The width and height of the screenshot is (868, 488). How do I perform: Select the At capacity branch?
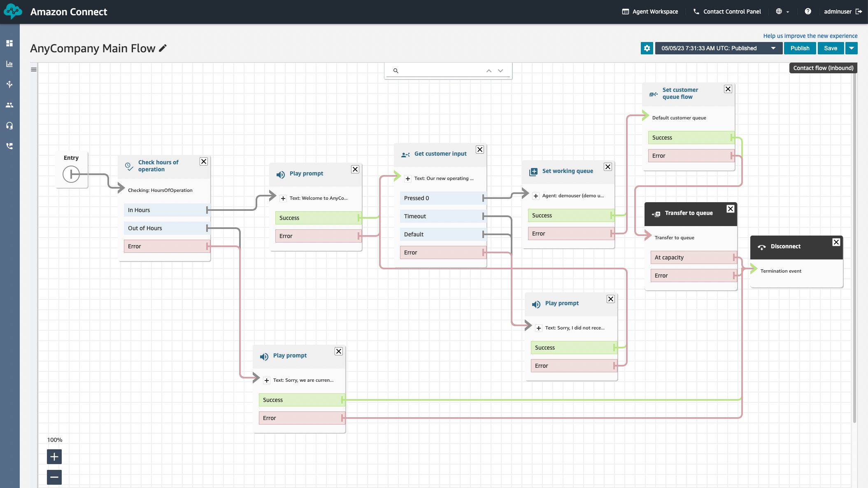(x=693, y=257)
